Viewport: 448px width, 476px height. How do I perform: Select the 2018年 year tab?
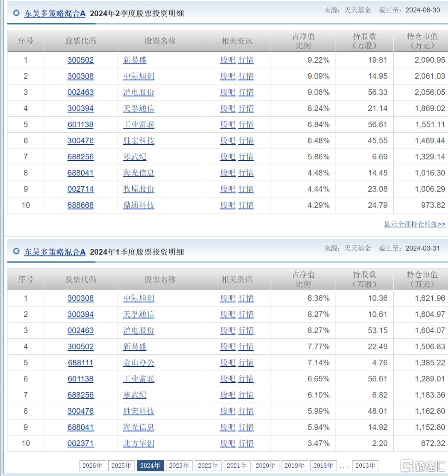(323, 465)
